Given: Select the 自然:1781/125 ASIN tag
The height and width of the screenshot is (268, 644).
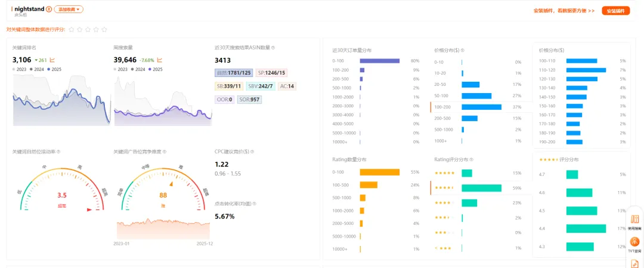Looking at the screenshot, I should click(233, 73).
